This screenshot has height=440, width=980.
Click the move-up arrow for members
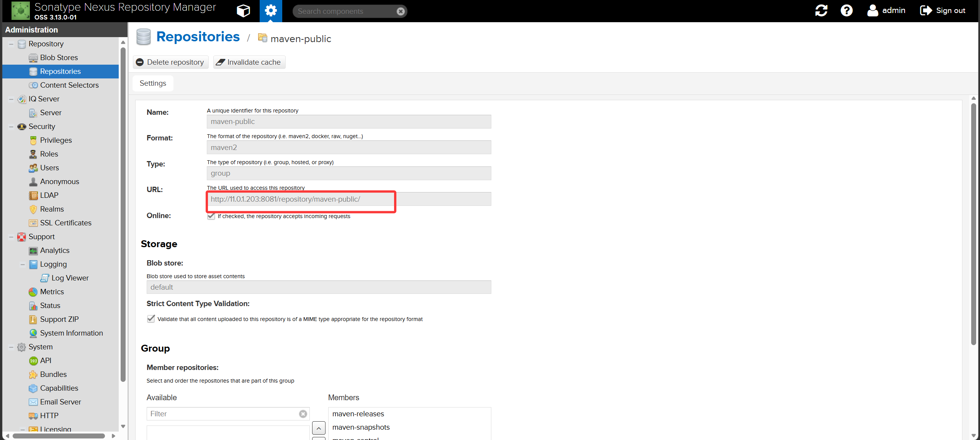[319, 428]
